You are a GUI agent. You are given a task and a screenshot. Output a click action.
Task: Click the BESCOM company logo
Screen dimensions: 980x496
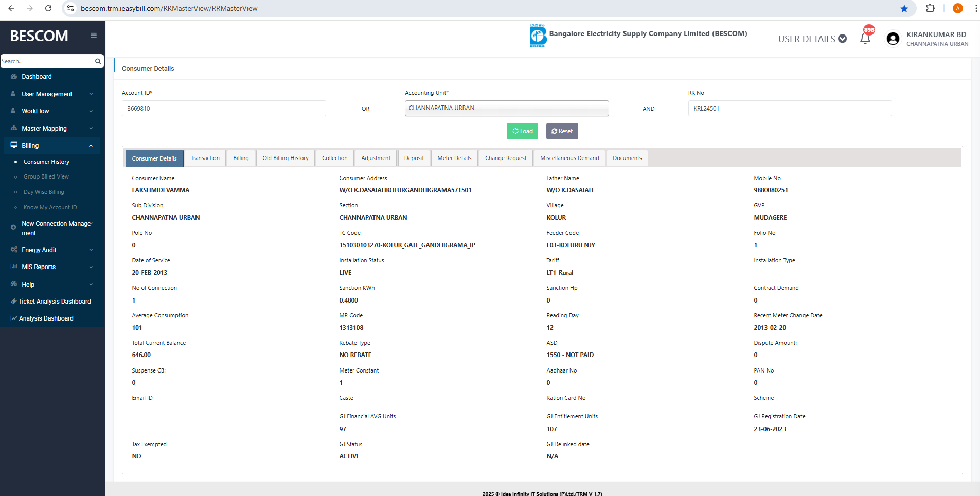tap(538, 36)
